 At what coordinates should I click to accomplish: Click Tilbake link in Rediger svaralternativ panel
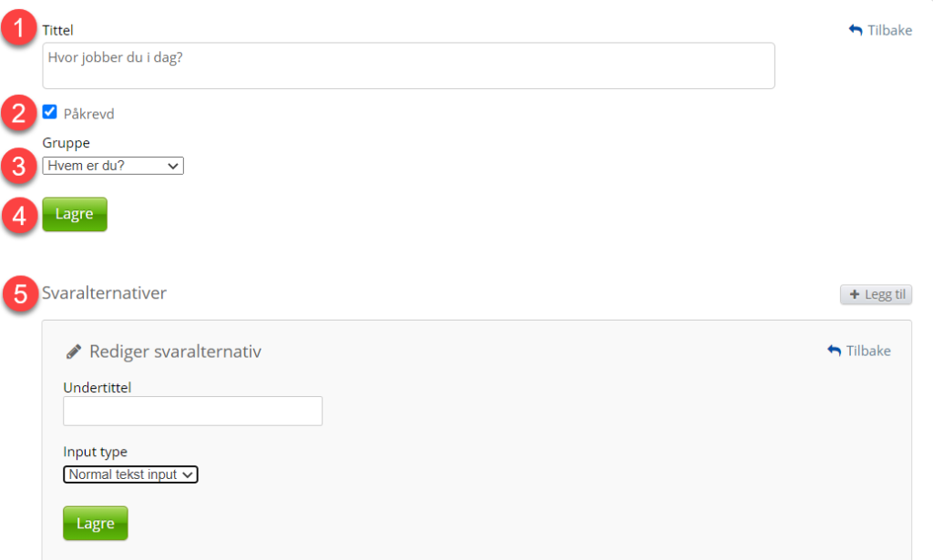pos(867,351)
